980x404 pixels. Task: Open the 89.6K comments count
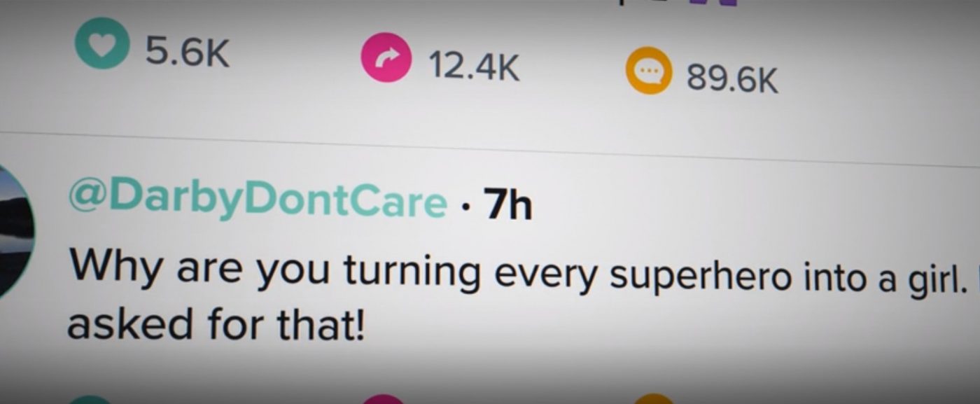click(731, 78)
